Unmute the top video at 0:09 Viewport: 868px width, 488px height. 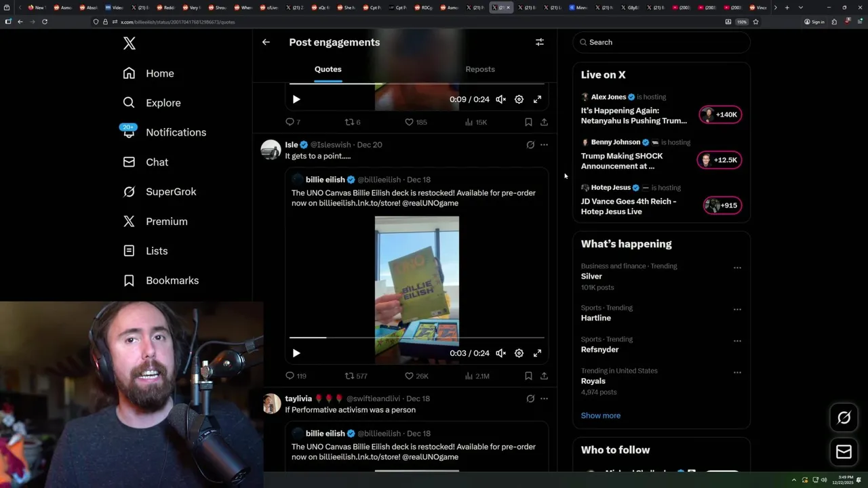click(500, 99)
